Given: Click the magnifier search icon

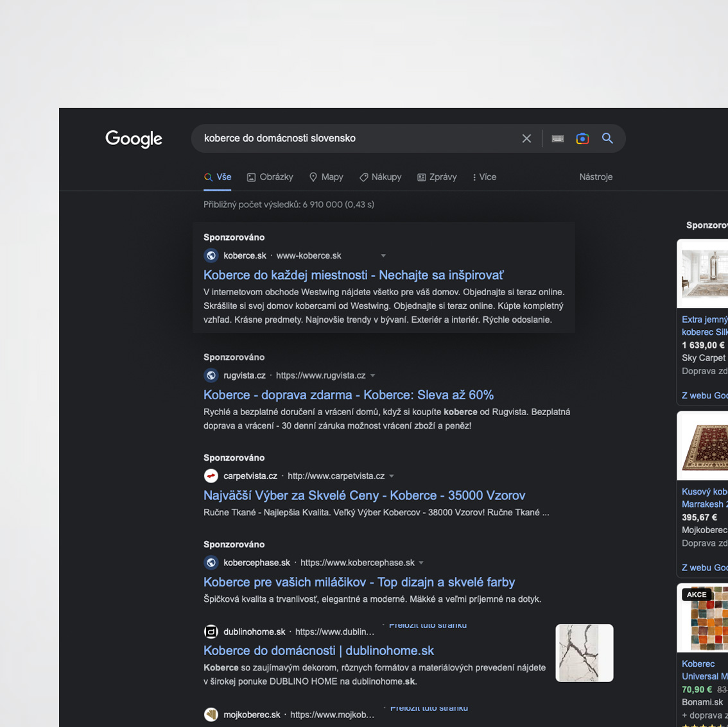Looking at the screenshot, I should (607, 138).
